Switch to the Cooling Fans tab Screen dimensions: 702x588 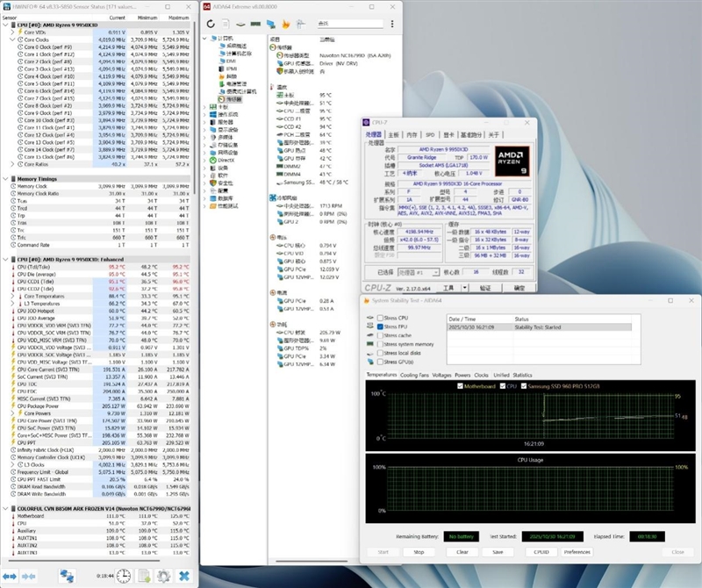415,375
